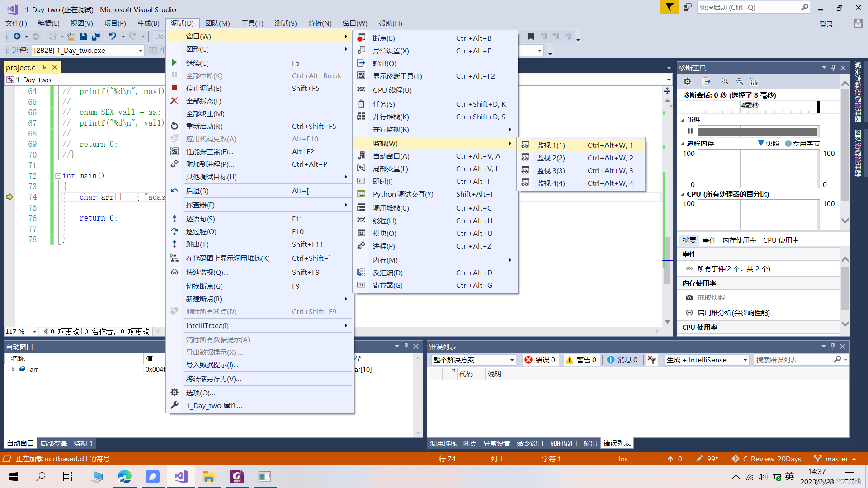Click the zoom out icon in diagnostic tools
Screen dimensions: 868x488
click(x=740, y=82)
